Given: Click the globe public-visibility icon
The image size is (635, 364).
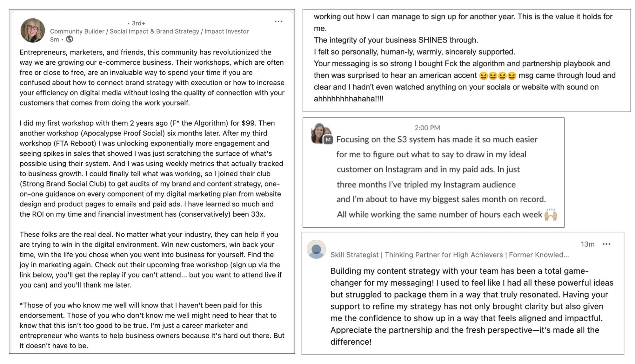Looking at the screenshot, I should pyautogui.click(x=70, y=39).
